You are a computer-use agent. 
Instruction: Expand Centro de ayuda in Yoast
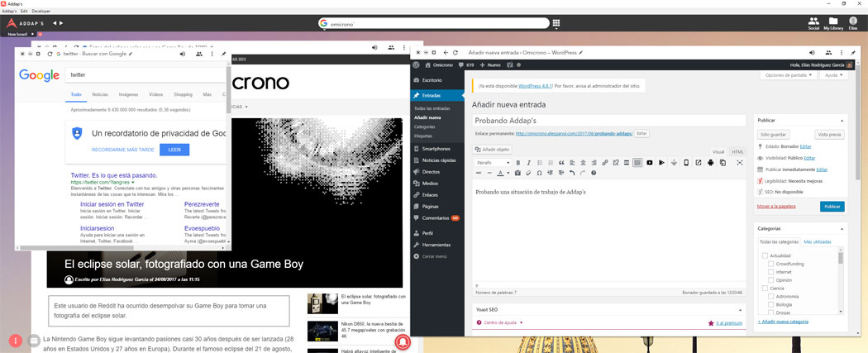pos(500,322)
